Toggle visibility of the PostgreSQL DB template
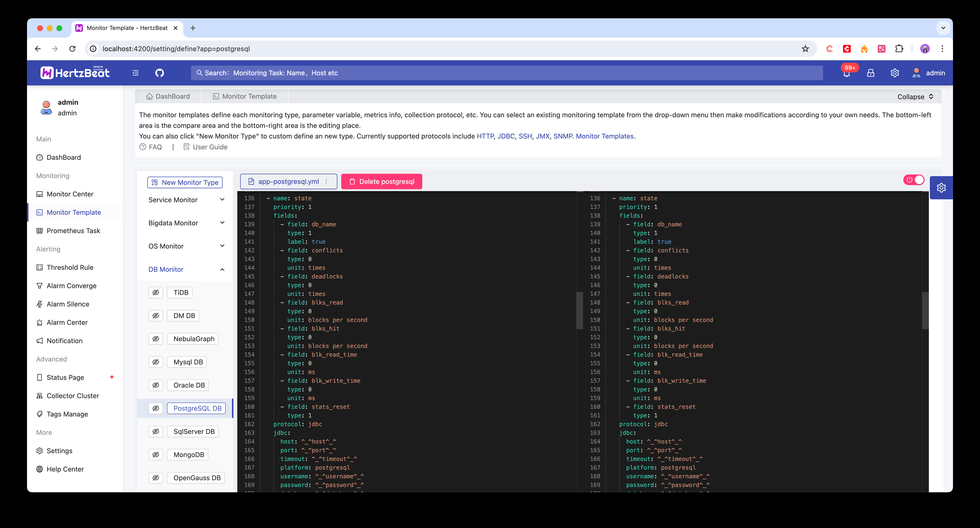Viewport: 980px width, 528px height. (x=156, y=408)
